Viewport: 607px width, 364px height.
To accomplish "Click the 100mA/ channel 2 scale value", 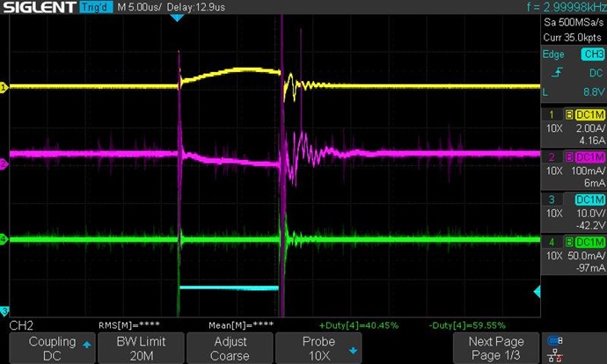I will click(588, 171).
